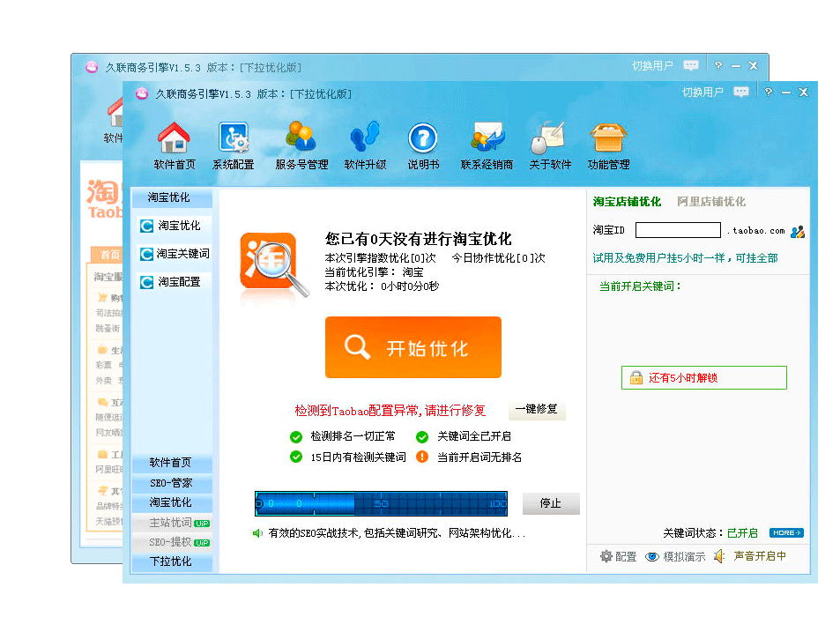Screen dimensions: 840x617
Task: Click the 一键修复 repair button
Action: pyautogui.click(x=536, y=410)
